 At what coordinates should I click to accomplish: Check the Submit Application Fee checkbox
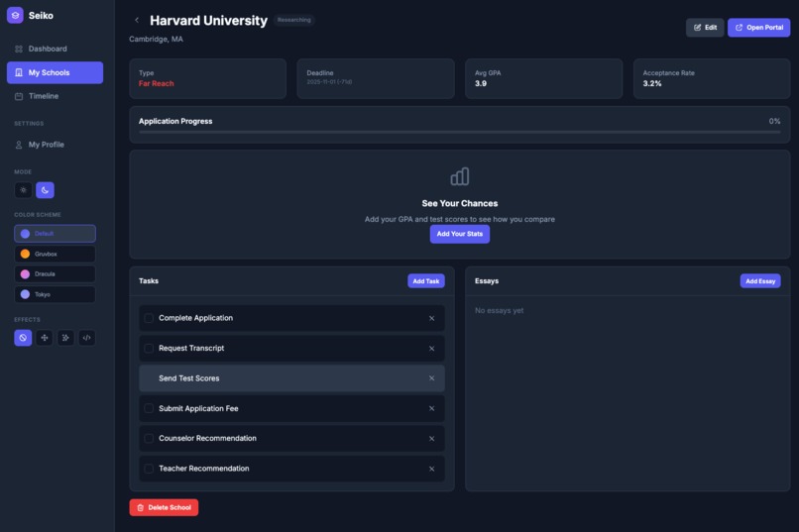pos(149,408)
